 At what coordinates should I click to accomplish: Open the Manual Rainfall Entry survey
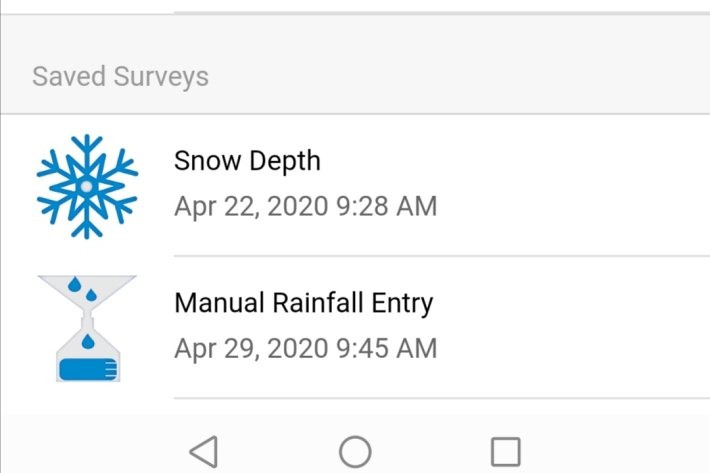303,303
